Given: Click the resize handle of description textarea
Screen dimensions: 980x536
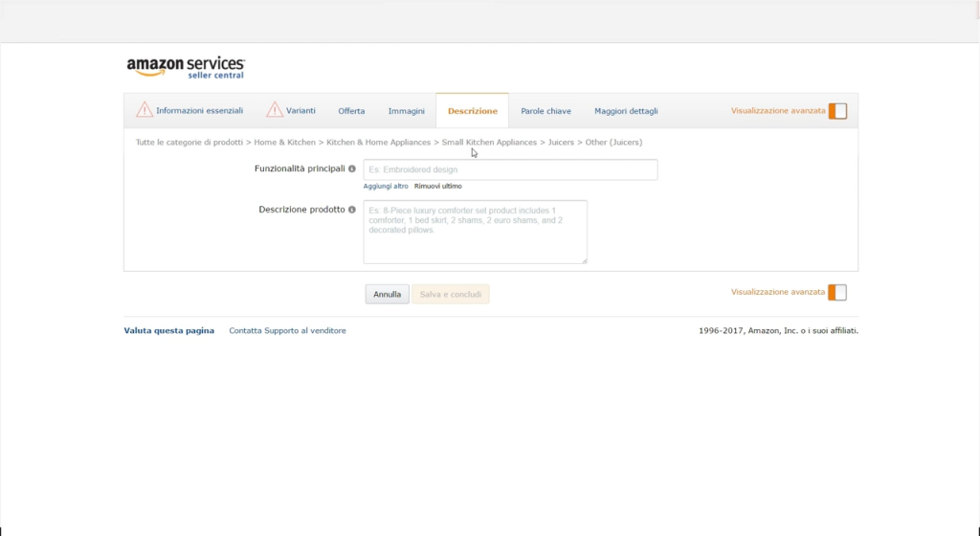Looking at the screenshot, I should tap(583, 258).
